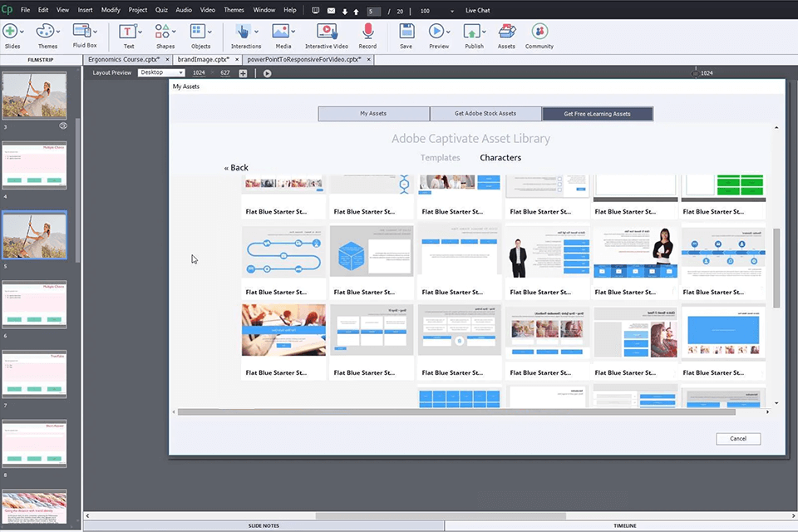Open the Objects tool icon
Screen dimensions: 798x532
click(x=198, y=32)
